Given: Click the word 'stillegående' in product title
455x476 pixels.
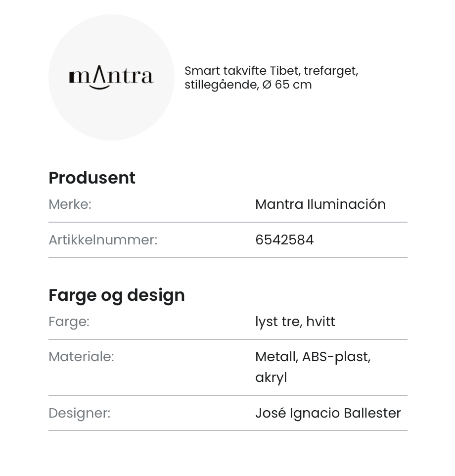Looking at the screenshot, I should click(221, 85).
